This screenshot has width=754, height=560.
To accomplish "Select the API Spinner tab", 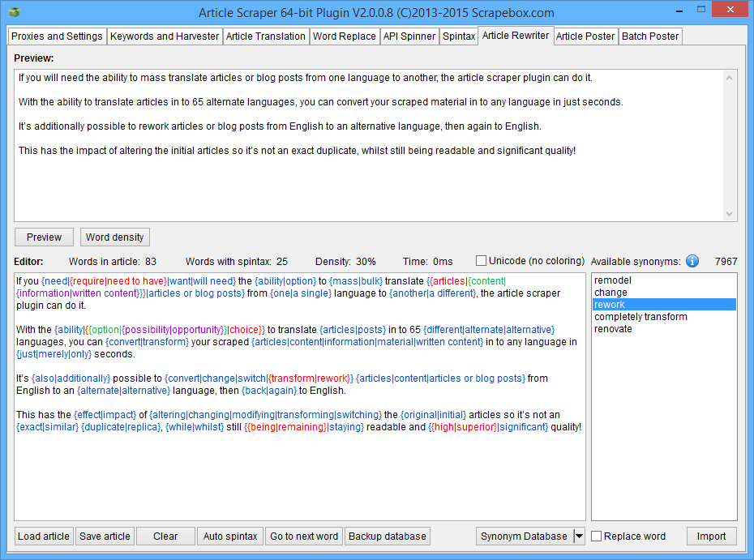I will pos(409,36).
